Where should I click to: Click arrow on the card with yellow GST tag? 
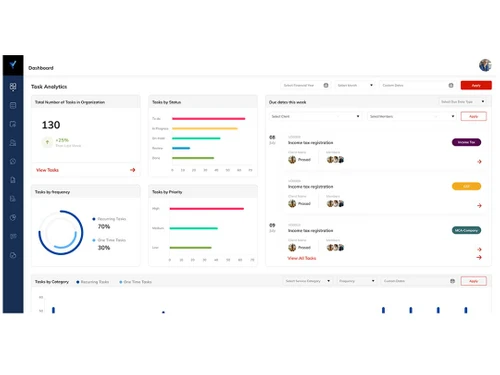[x=479, y=206]
